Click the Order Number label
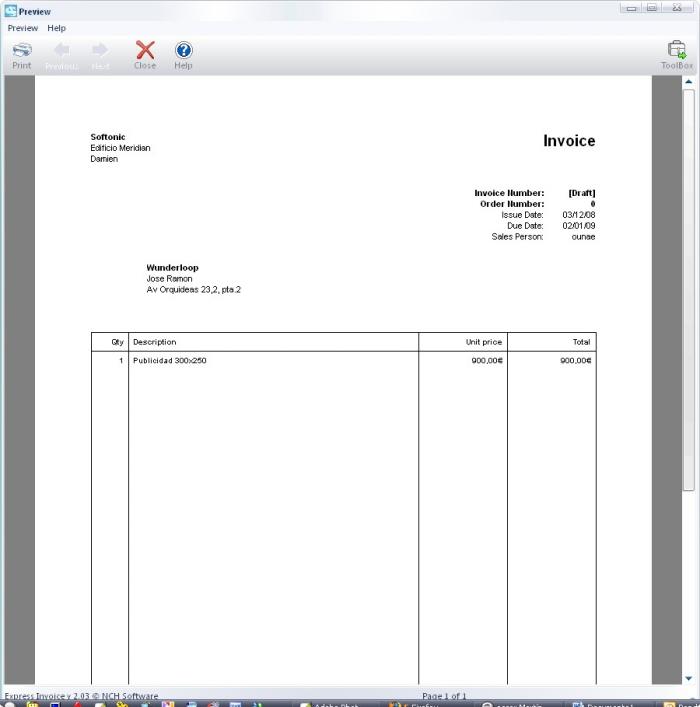 pos(512,204)
